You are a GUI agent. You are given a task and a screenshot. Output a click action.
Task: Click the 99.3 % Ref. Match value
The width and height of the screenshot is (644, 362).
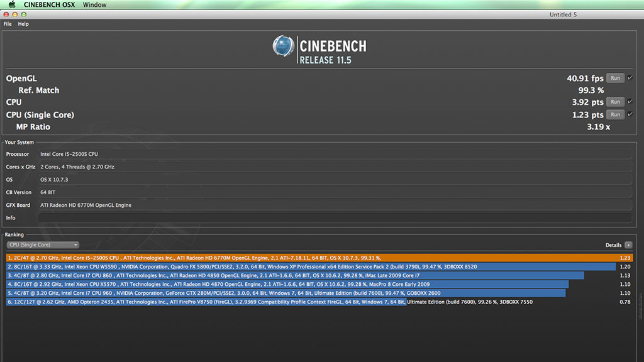(591, 90)
